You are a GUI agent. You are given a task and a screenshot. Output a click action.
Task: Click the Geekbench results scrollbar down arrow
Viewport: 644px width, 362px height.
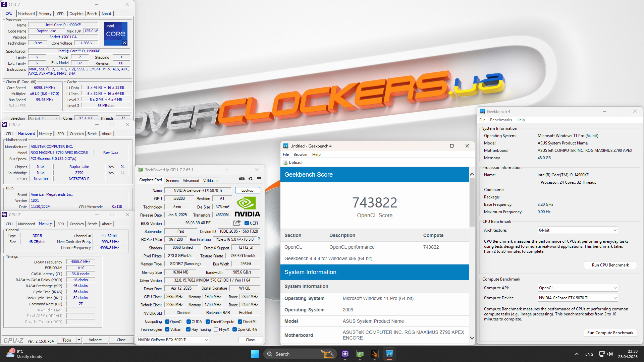pyautogui.click(x=472, y=338)
